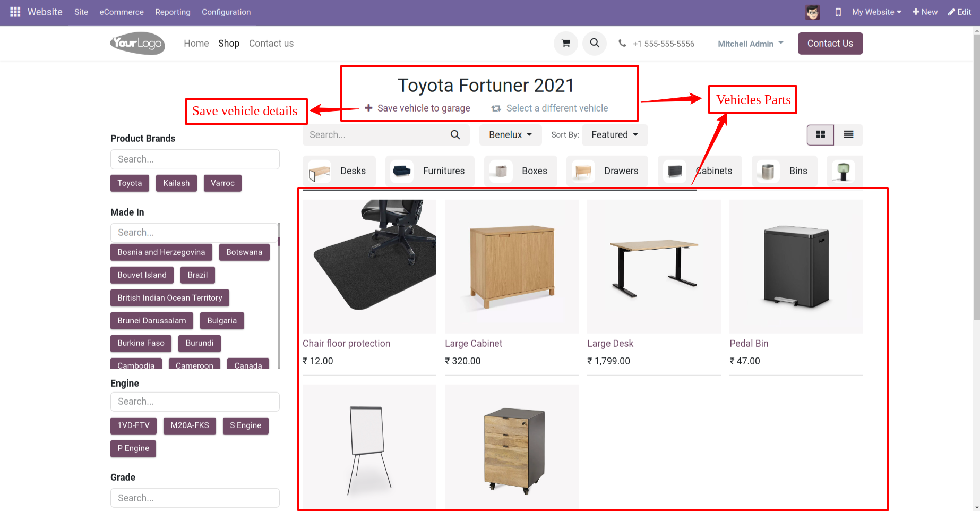The image size is (980, 511).
Task: Expand the My Website dropdown
Action: 876,12
